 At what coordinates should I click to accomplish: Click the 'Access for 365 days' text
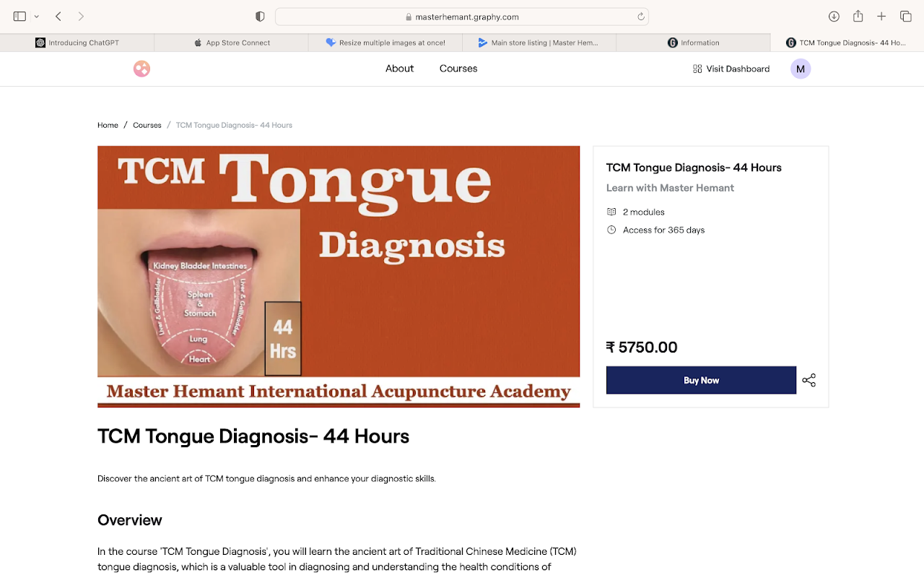[x=664, y=230]
